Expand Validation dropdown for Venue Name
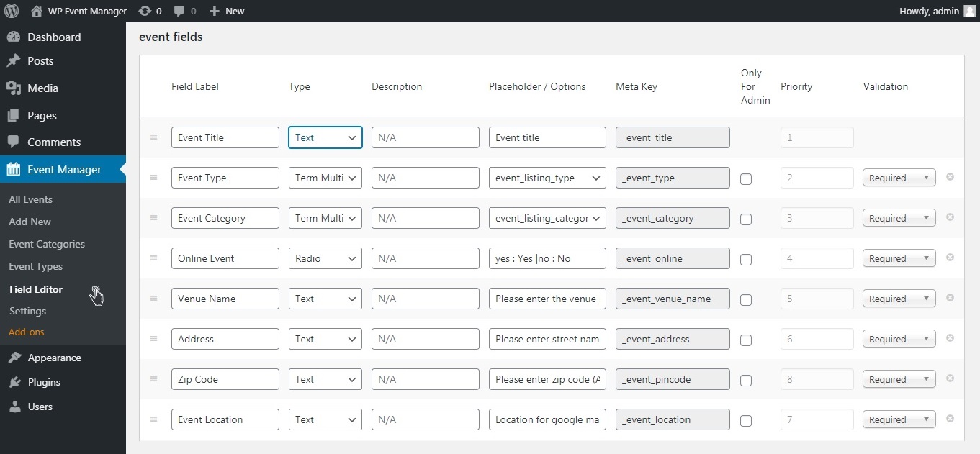980x454 pixels. (x=899, y=299)
